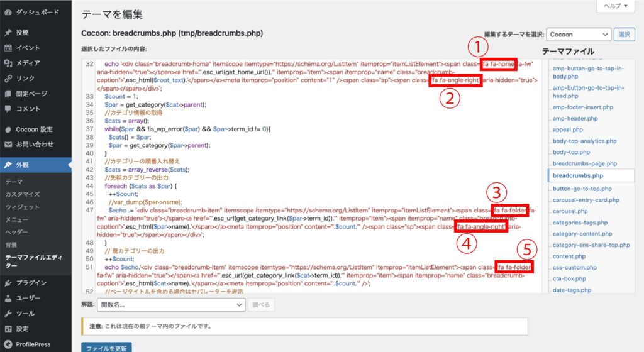Click the calendar icon beside イベント
Screen dimensions: 644x352
tap(8, 48)
